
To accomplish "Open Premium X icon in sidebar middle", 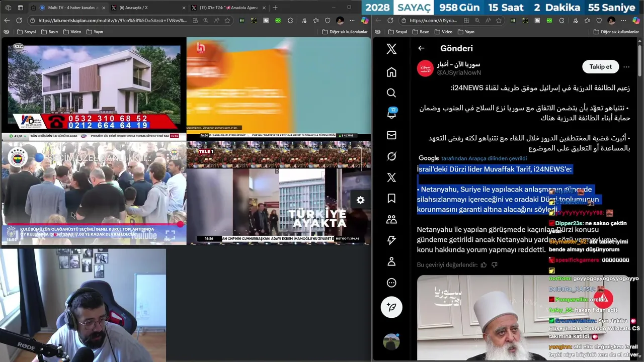I will point(391,177).
